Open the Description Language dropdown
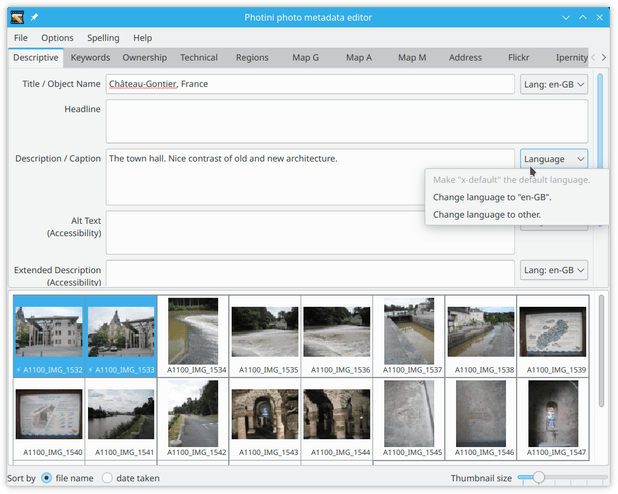 click(554, 159)
